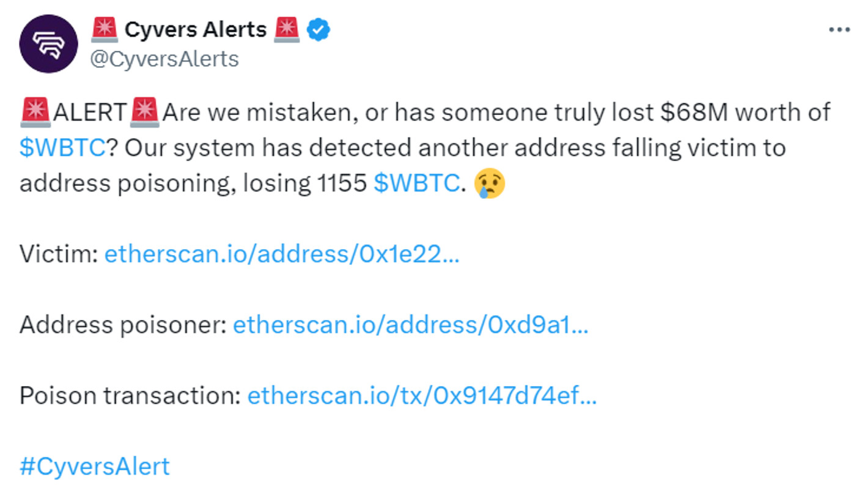Click the siren emoji after ALERT text
Screen dimensions: 868x498
point(144,112)
